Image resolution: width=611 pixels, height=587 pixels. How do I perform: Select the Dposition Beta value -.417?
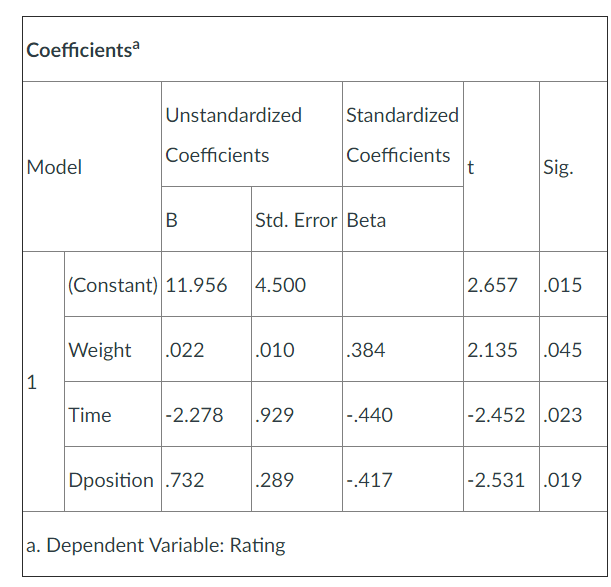369,480
